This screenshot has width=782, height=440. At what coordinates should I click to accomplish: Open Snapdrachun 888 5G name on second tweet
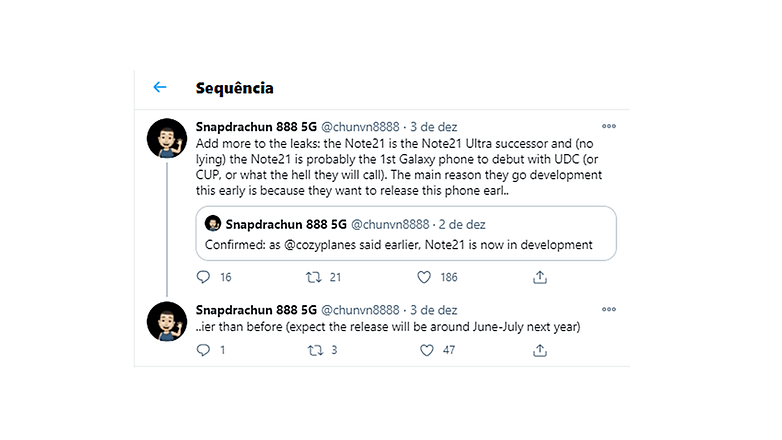click(256, 310)
